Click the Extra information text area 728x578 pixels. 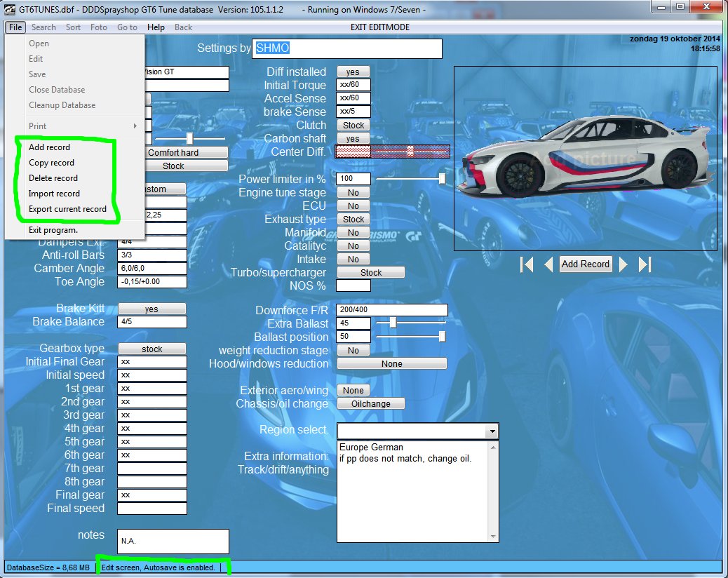tap(417, 492)
